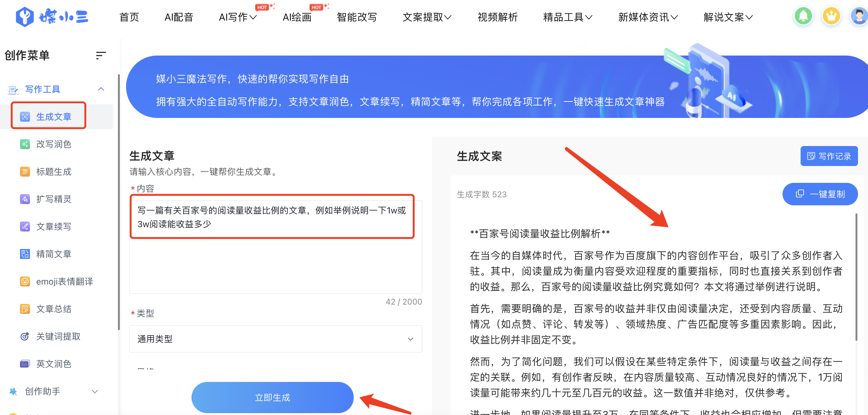This screenshot has height=415, width=868.
Task: Click the 文章续写 pen icon
Action: click(25, 226)
